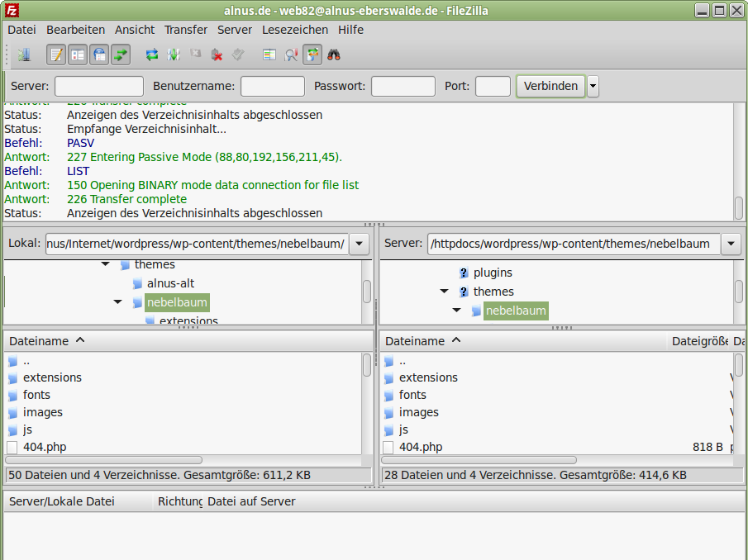Click the Port input field
The height and width of the screenshot is (560, 748).
point(493,86)
